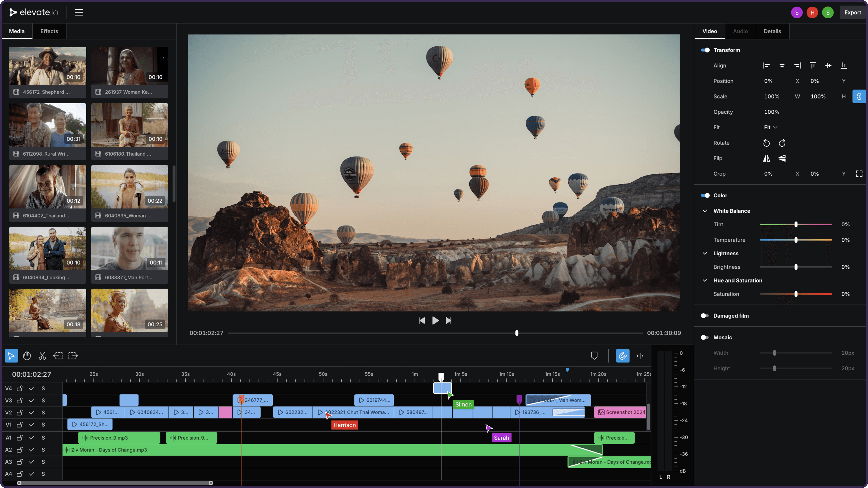This screenshot has height=488, width=868.
Task: Select the hand pan tool
Action: tap(27, 356)
